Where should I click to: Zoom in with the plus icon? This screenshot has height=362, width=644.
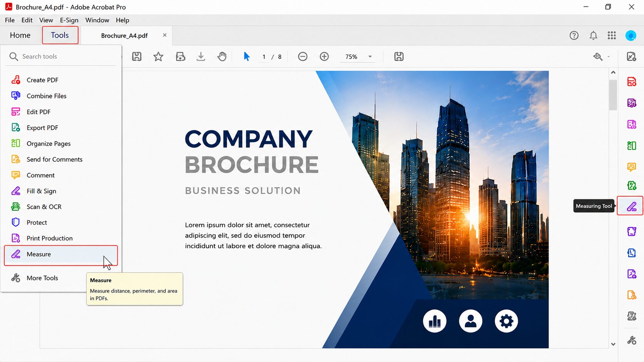pos(324,57)
